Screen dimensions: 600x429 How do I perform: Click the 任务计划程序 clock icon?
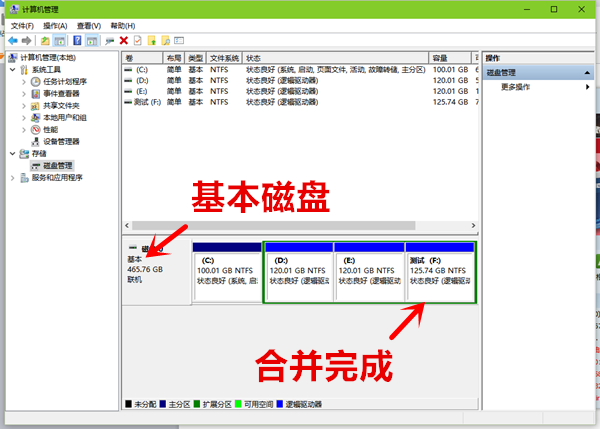36,82
